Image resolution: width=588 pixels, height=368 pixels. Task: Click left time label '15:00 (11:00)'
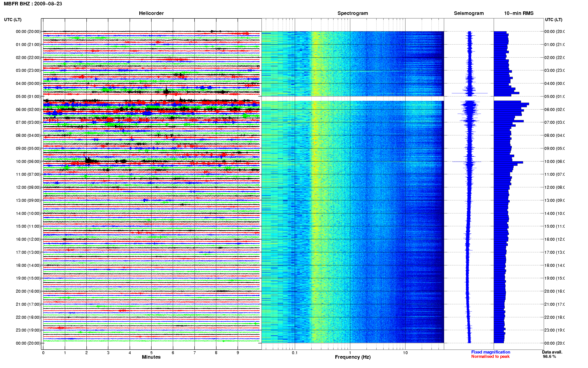click(x=28, y=226)
